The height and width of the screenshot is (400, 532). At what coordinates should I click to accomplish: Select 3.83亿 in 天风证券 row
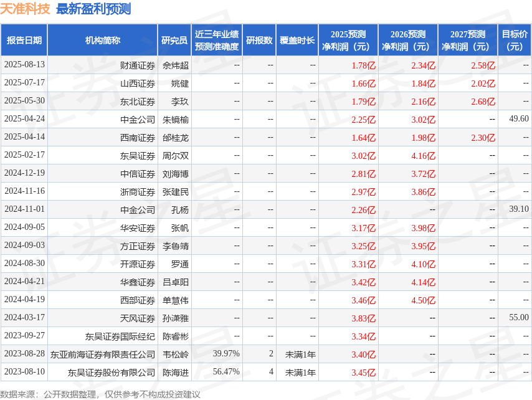click(363, 318)
